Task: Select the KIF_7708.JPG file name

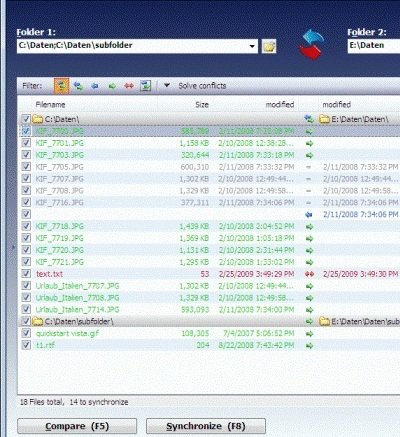Action: pyautogui.click(x=59, y=191)
